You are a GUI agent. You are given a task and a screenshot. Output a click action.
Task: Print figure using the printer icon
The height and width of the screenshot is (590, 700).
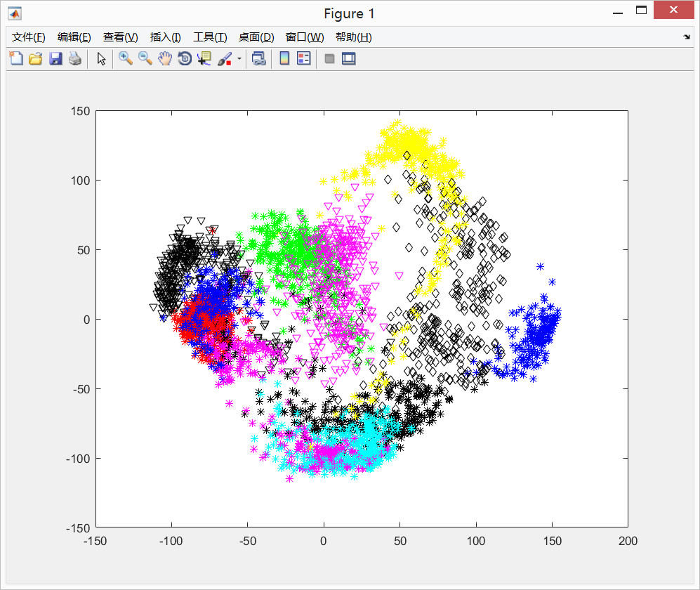pyautogui.click(x=75, y=58)
